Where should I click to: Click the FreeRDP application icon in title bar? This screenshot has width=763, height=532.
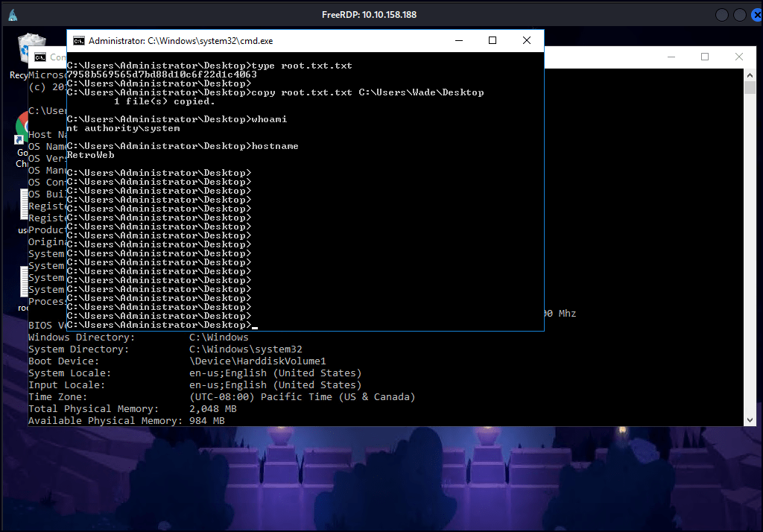[x=14, y=15]
